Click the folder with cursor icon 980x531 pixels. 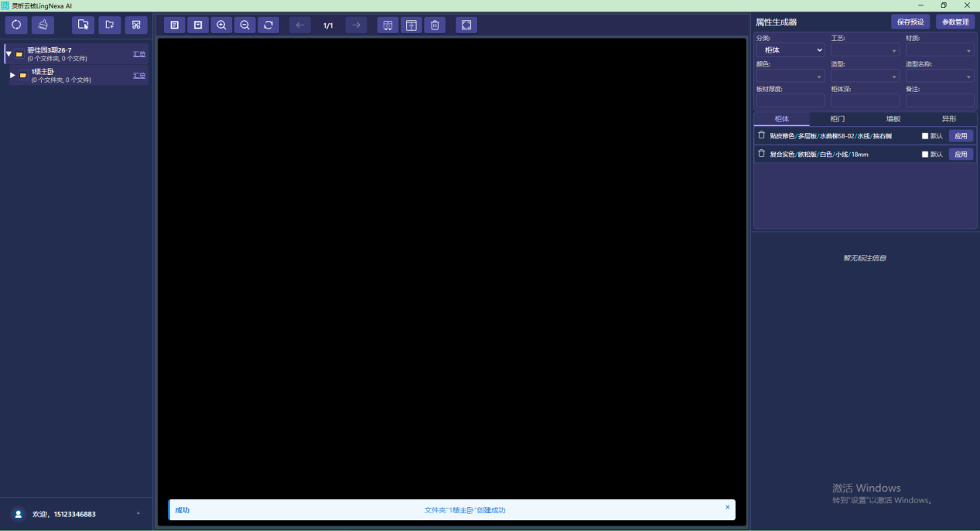click(84, 25)
